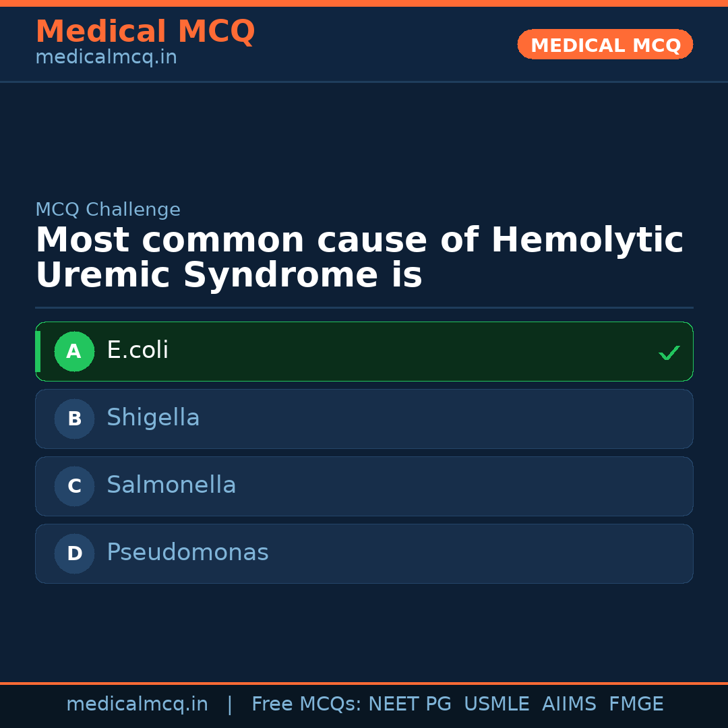Click the MCQ Challenge label
728x728 pixels.
pyautogui.click(x=108, y=210)
